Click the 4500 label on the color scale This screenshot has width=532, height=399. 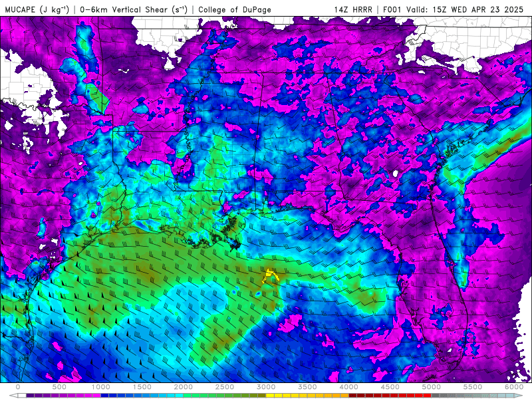point(390,387)
